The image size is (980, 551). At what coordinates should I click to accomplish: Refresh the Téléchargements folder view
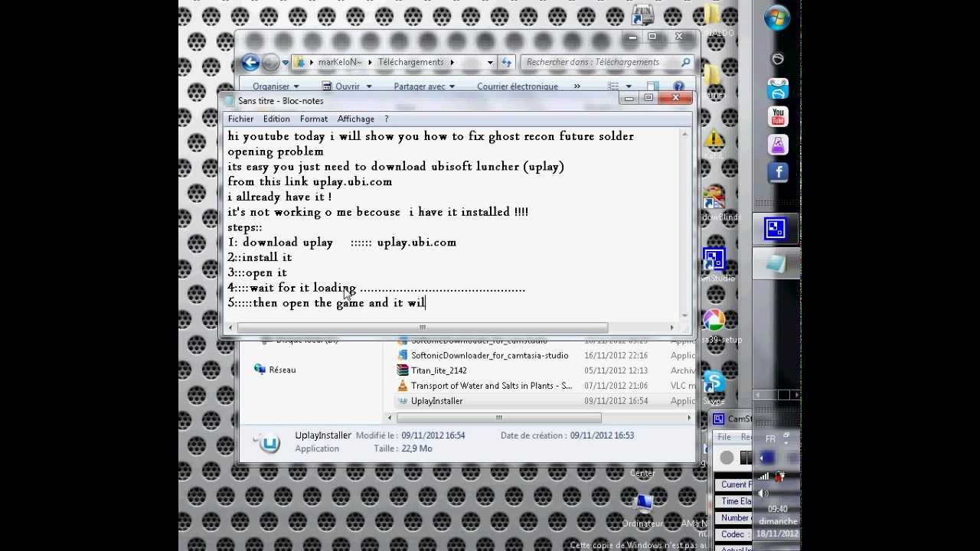(x=506, y=62)
